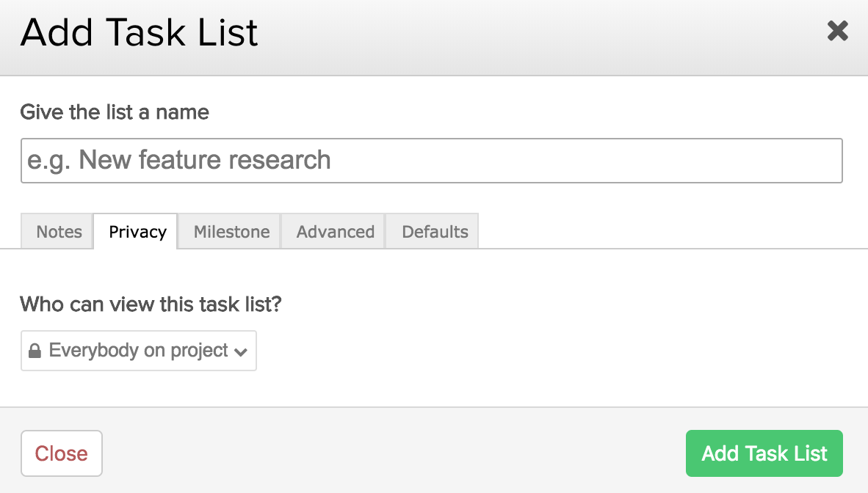Click the Add Task List dialog title
This screenshot has width=868, height=493.
(x=140, y=33)
